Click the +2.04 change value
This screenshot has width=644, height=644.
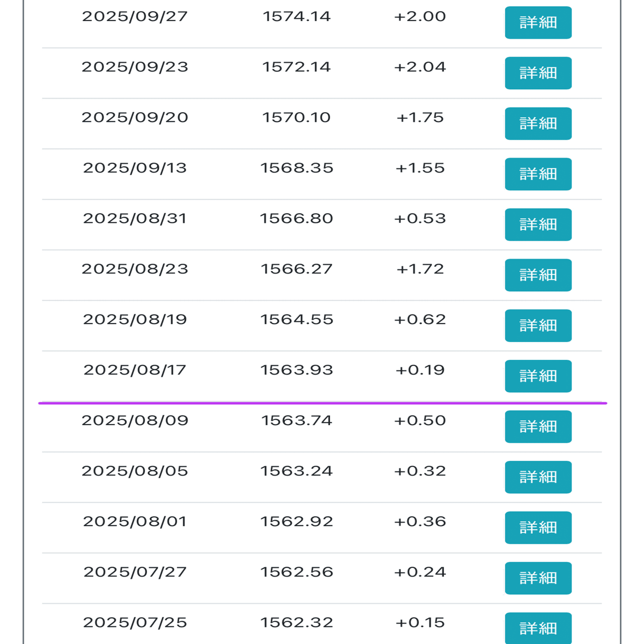click(x=420, y=67)
